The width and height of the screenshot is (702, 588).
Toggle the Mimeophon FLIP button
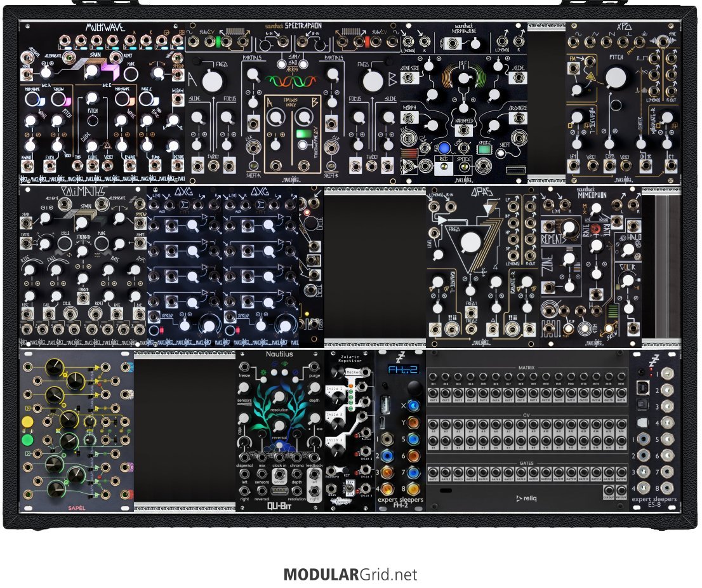coord(568,329)
